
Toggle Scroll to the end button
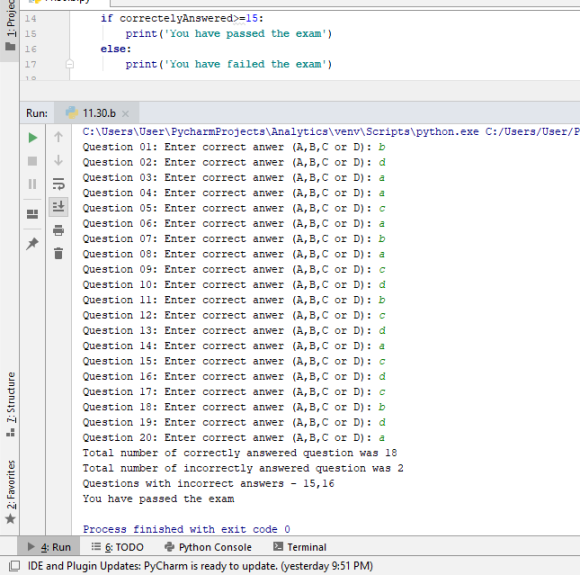point(58,206)
